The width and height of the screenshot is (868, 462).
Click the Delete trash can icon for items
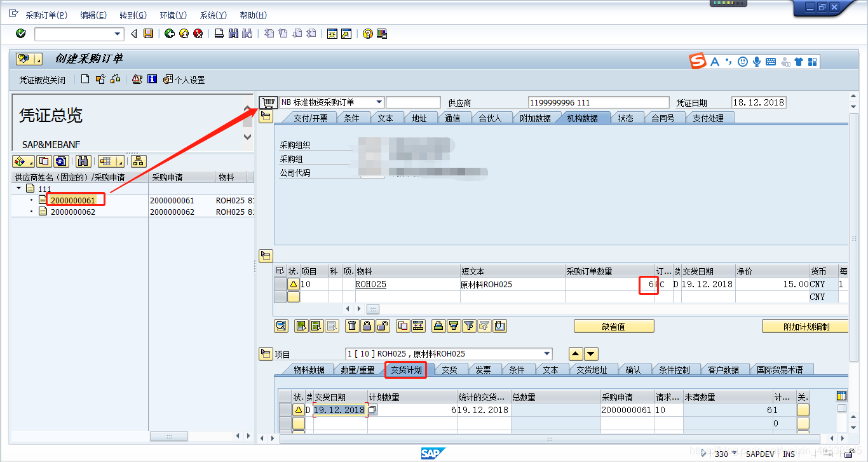352,326
